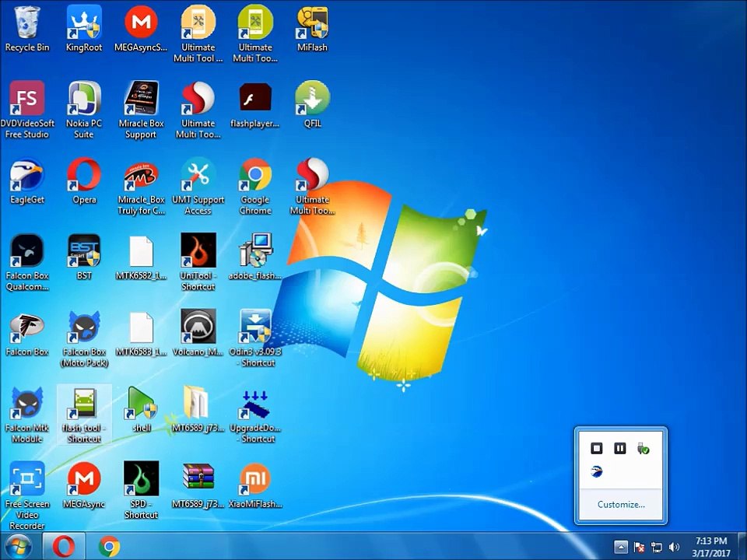The image size is (747, 560).
Task: Select the EagleGet desktop shortcut
Action: pos(26,181)
